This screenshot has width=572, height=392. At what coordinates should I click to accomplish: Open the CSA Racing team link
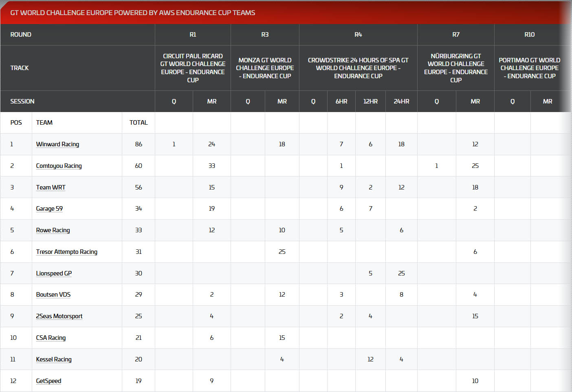[51, 338]
